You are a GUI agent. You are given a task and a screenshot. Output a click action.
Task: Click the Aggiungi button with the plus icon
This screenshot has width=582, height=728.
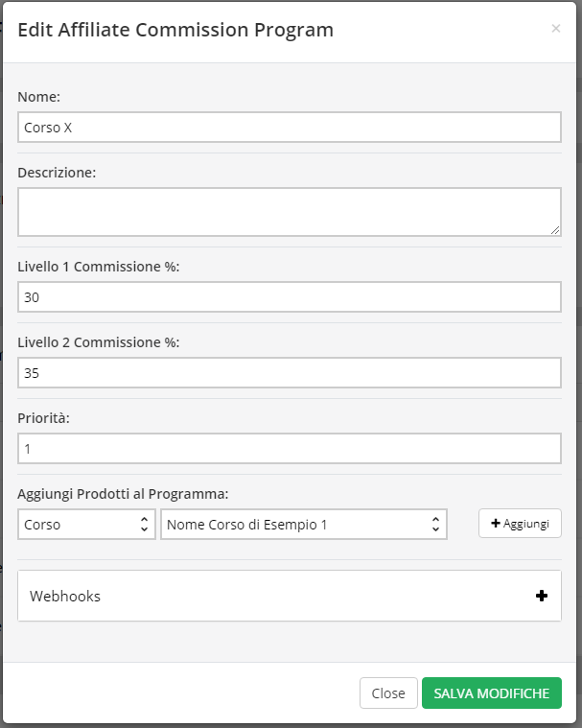click(520, 524)
